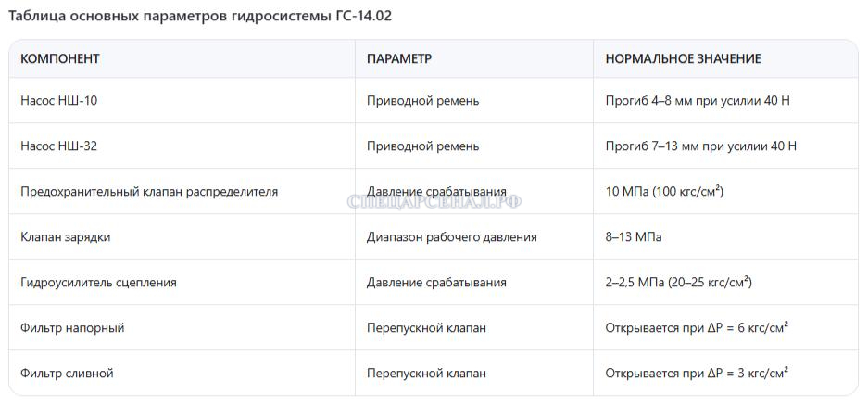The image size is (868, 406).
Task: Click the ПАРАМЕТР column header
Action: pyautogui.click(x=398, y=58)
